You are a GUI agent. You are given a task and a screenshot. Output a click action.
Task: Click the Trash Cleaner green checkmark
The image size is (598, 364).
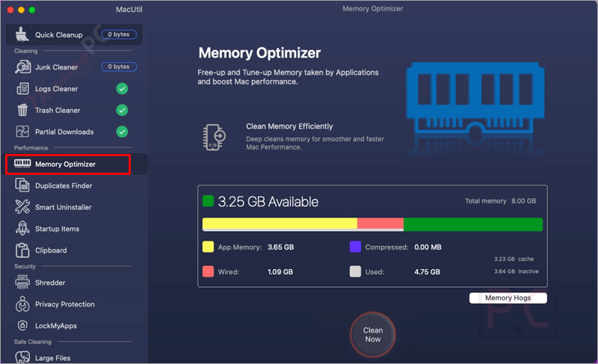point(122,110)
